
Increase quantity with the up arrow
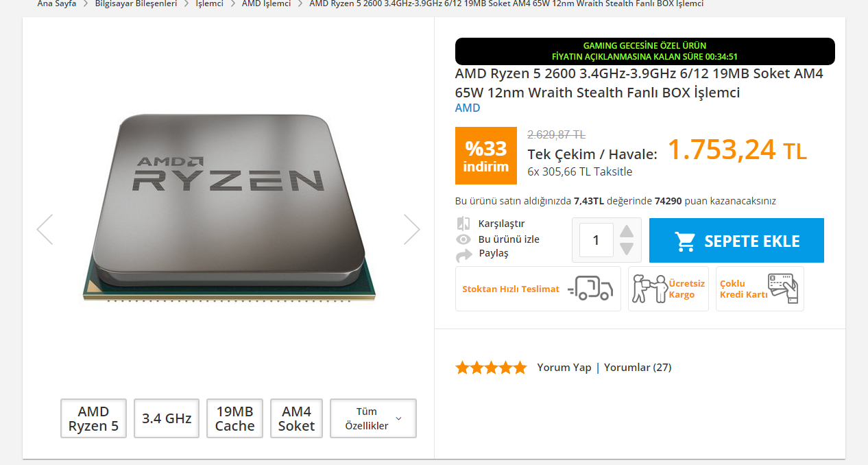pyautogui.click(x=627, y=230)
